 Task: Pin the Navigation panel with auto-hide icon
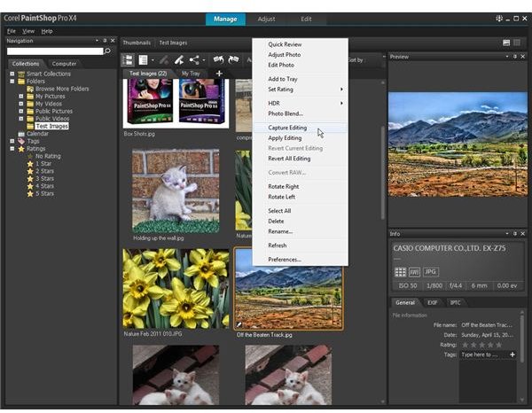[105, 41]
